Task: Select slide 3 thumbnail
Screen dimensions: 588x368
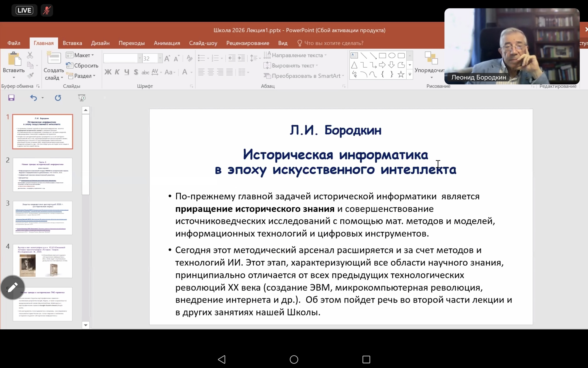Action: [x=42, y=218]
